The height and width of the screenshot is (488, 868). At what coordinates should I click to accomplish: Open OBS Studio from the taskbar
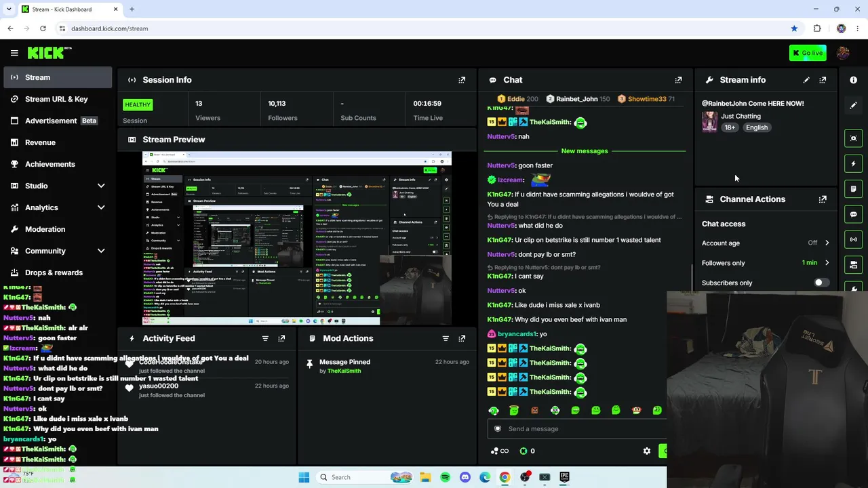(x=525, y=477)
